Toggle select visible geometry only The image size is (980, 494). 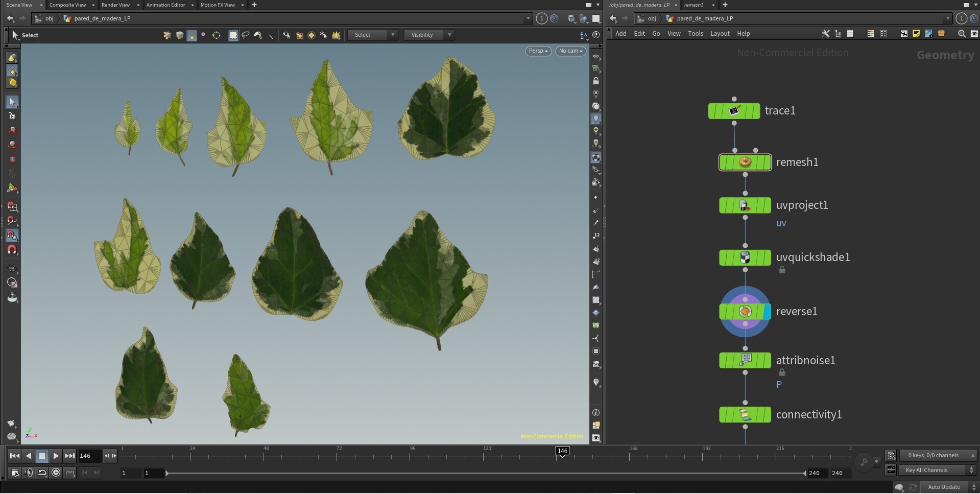(x=286, y=35)
